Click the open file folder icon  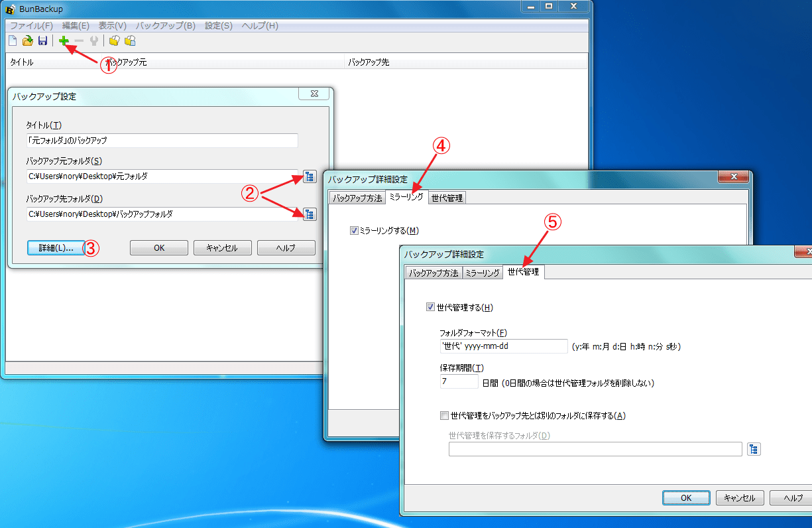27,41
